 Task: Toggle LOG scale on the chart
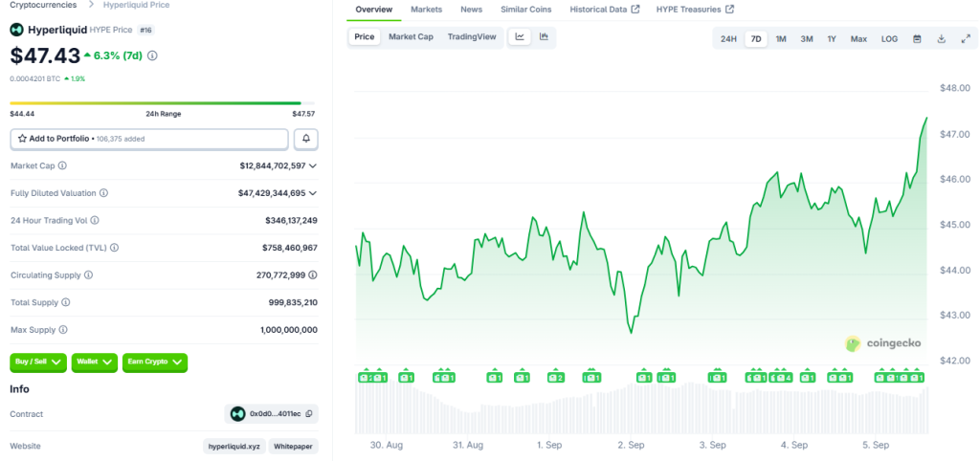(x=889, y=39)
